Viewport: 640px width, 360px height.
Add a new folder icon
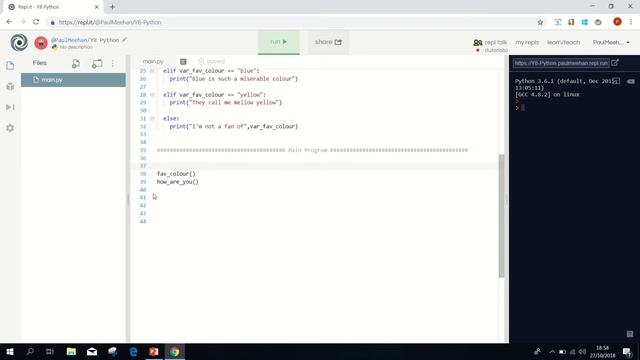[x=97, y=64]
